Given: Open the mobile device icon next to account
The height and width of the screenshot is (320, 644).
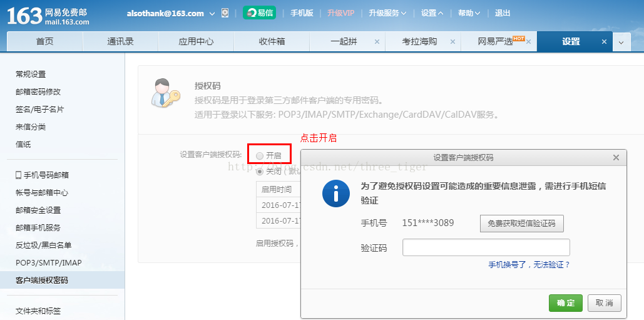Looking at the screenshot, I should point(225,13).
